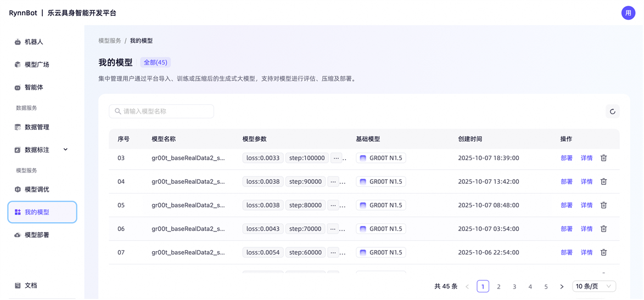Focus the 请输入模型名称 search field
Viewport: 644px width, 300px height.
(161, 111)
